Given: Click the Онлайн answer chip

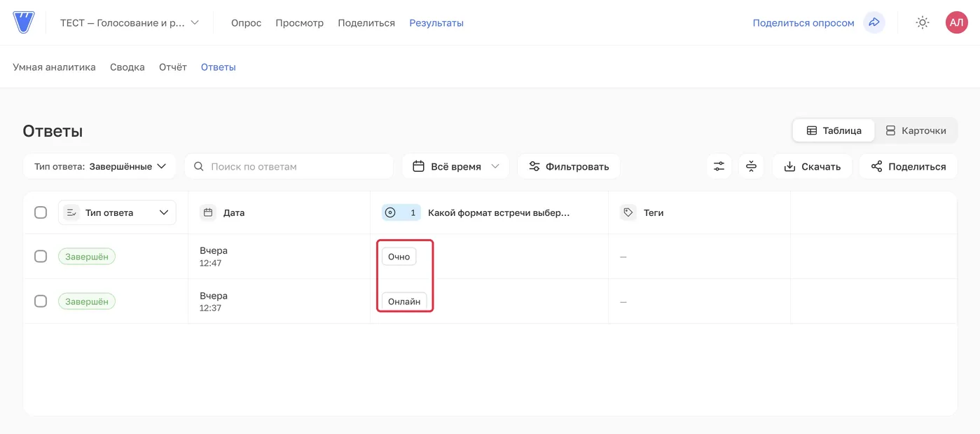Looking at the screenshot, I should [404, 301].
